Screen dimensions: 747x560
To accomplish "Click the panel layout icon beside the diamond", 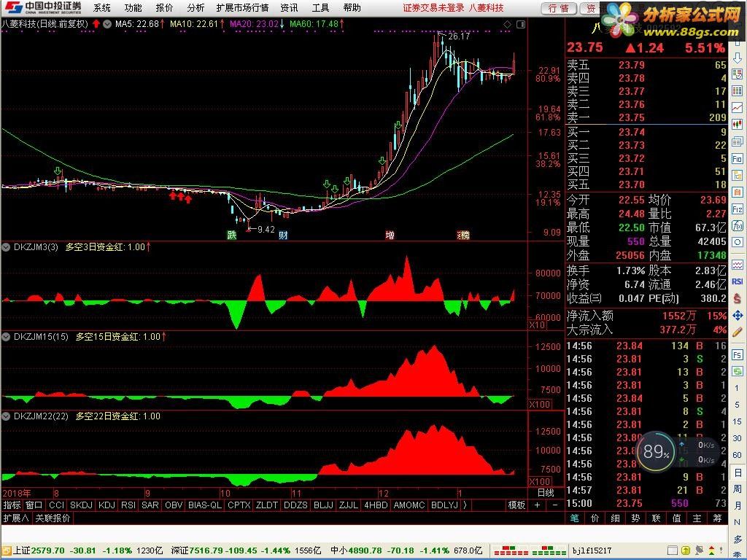I will click(x=521, y=24).
